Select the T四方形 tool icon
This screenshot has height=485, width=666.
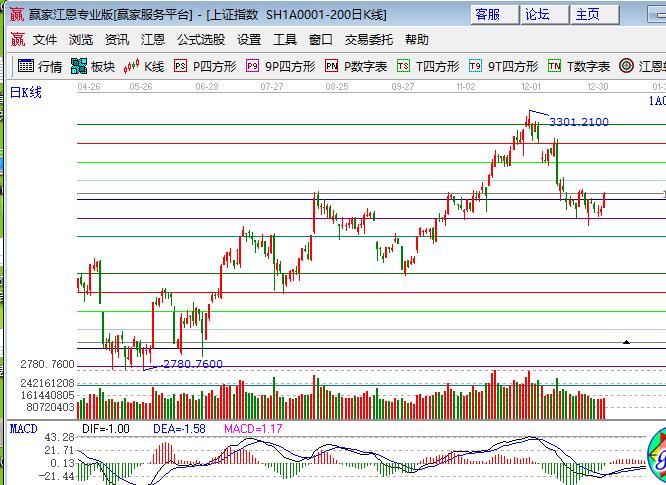(428, 66)
